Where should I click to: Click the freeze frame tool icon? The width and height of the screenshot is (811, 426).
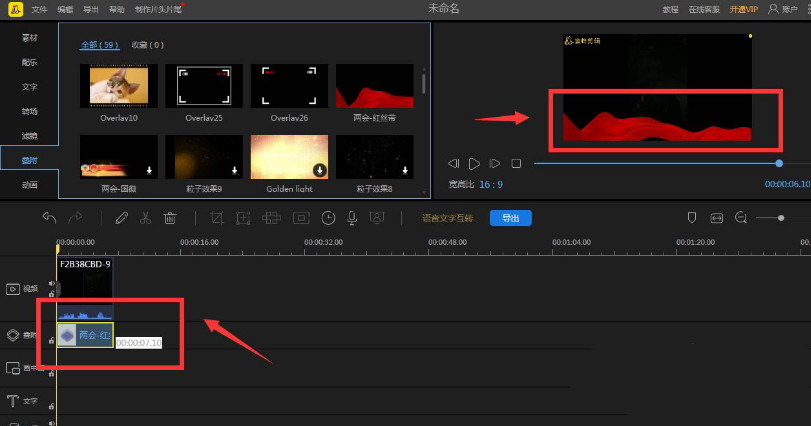point(301,218)
